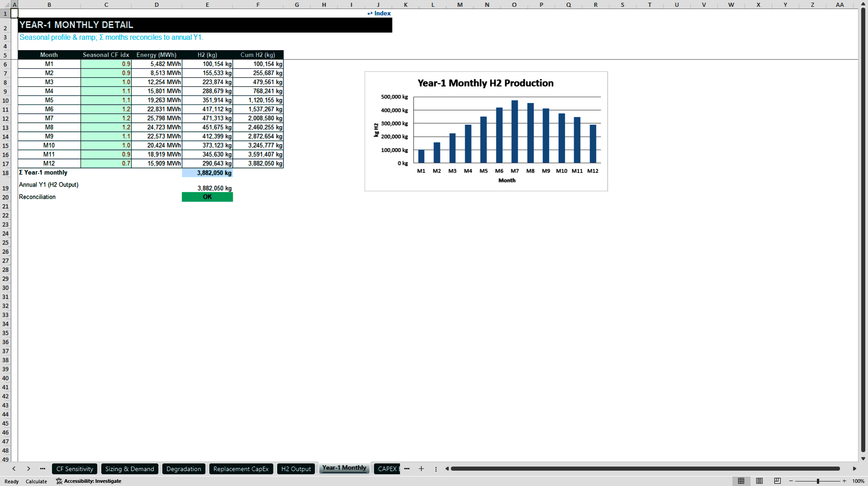Viewport: 868px width, 486px height.
Task: Open the hidden sheets ellipsis on the left of the tabs
Action: pyautogui.click(x=42, y=469)
